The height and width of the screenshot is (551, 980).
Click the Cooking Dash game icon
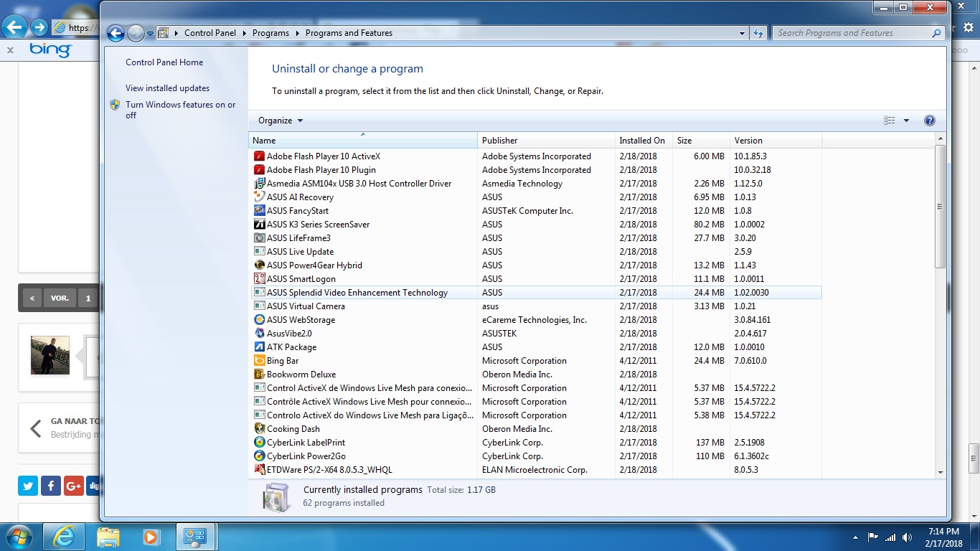click(260, 429)
